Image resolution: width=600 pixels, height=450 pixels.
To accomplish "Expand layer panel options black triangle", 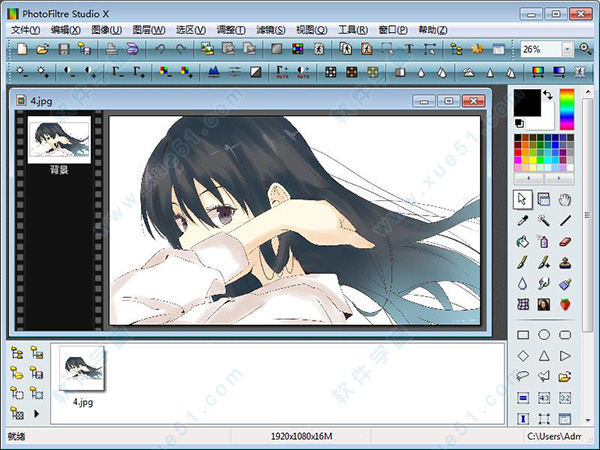I will [37, 414].
